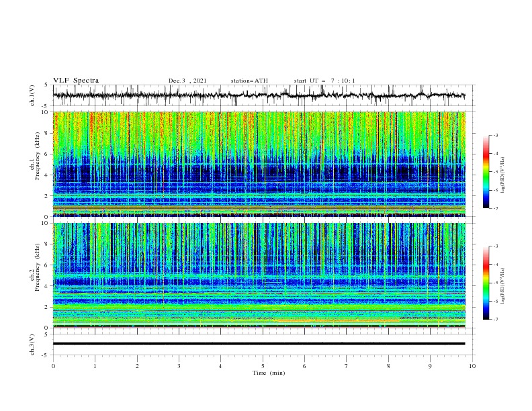Click the "-7" tick on ch.2 colorbar
Screen dimensions: 532x411
click(495, 320)
